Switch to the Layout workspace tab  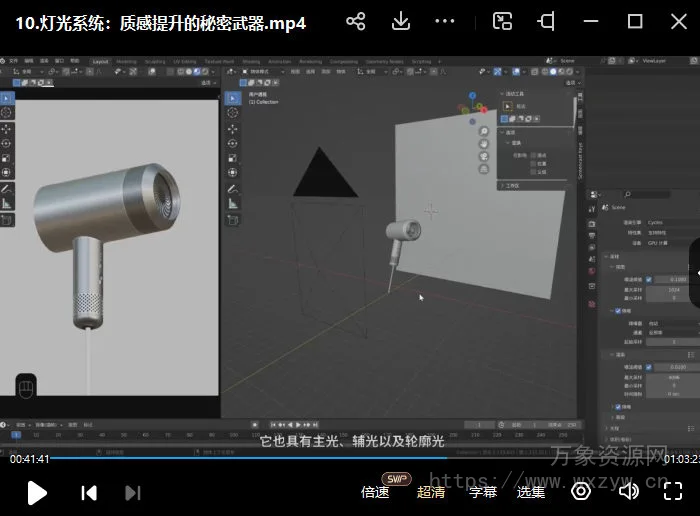101,61
